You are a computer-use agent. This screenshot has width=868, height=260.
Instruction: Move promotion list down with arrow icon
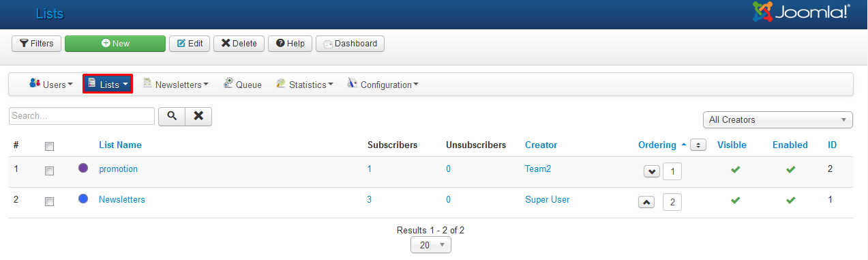[652, 171]
